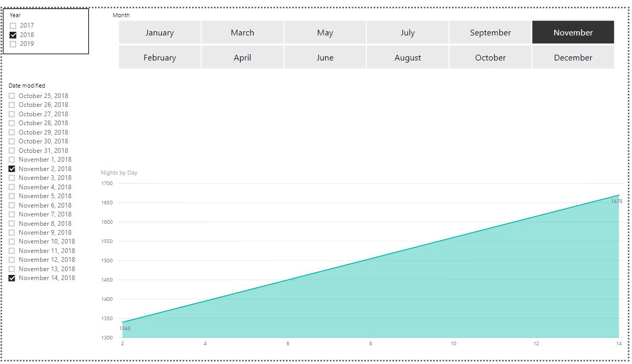Check November 12, 2018 date
This screenshot has height=364, width=632.
click(x=12, y=260)
